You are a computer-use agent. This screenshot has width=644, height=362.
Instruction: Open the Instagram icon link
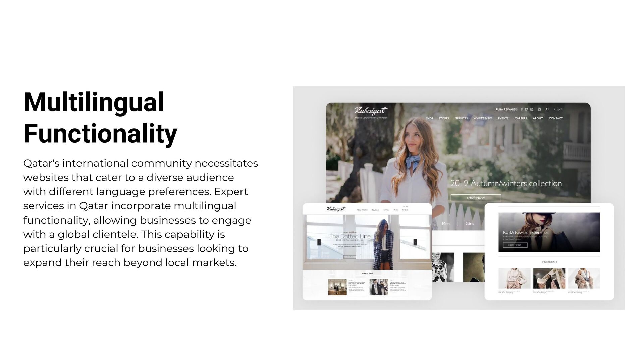pyautogui.click(x=532, y=109)
